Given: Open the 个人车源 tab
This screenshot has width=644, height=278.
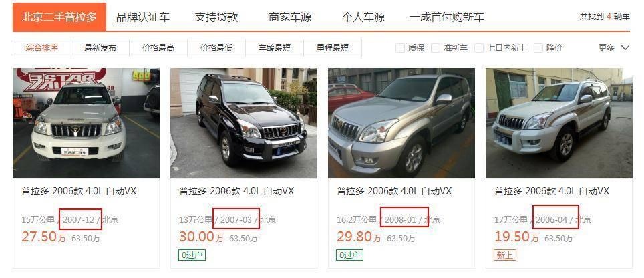Looking at the screenshot, I should 363,17.
